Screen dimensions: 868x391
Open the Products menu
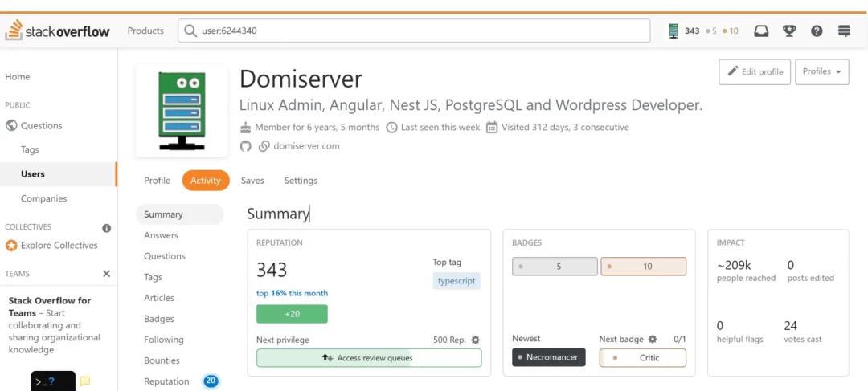[x=145, y=31]
